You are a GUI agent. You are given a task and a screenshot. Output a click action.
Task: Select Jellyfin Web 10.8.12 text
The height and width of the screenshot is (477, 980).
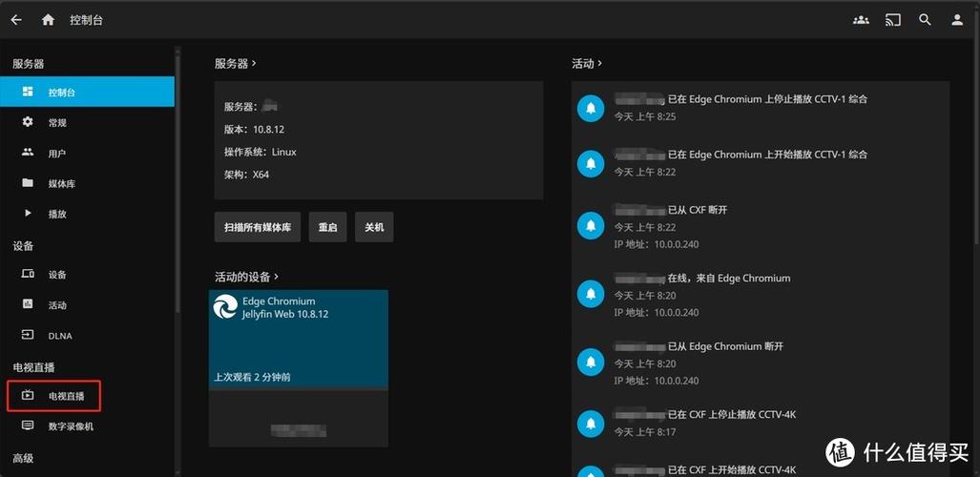(285, 314)
